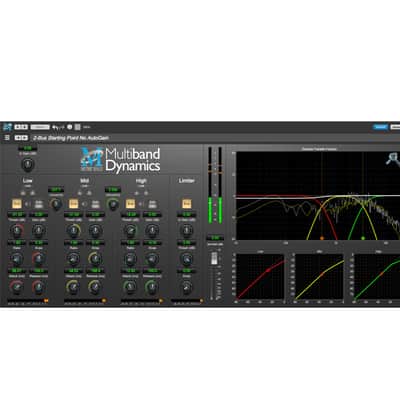Click the Limiter Knee knob
The width and height of the screenshot is (400, 400).
coord(187,287)
